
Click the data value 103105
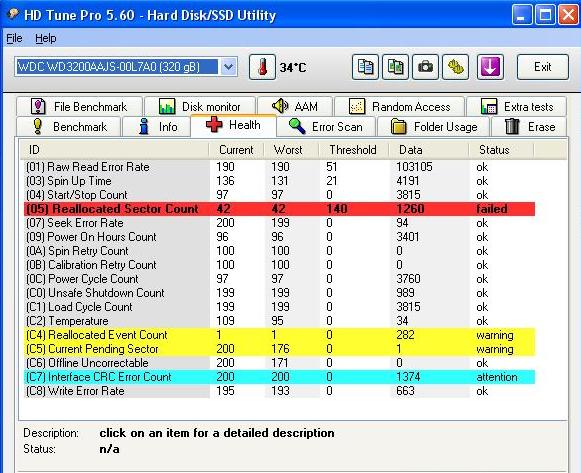(x=414, y=167)
